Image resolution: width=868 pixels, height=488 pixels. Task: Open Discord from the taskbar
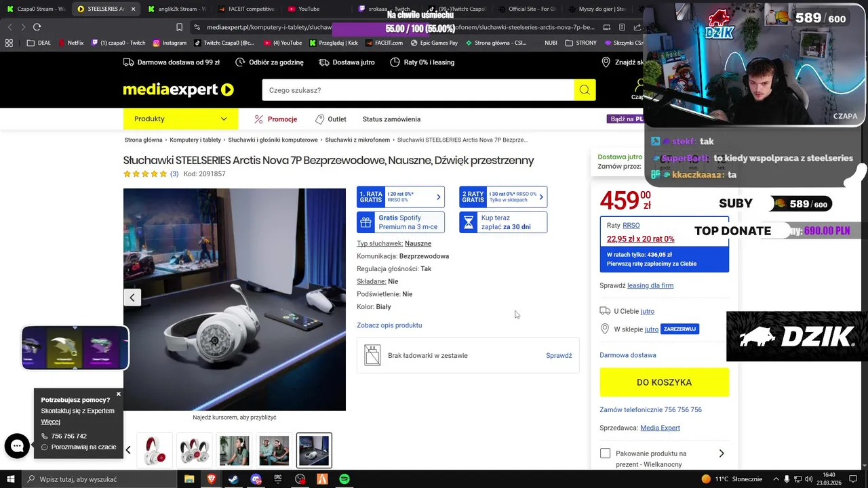pos(256,479)
